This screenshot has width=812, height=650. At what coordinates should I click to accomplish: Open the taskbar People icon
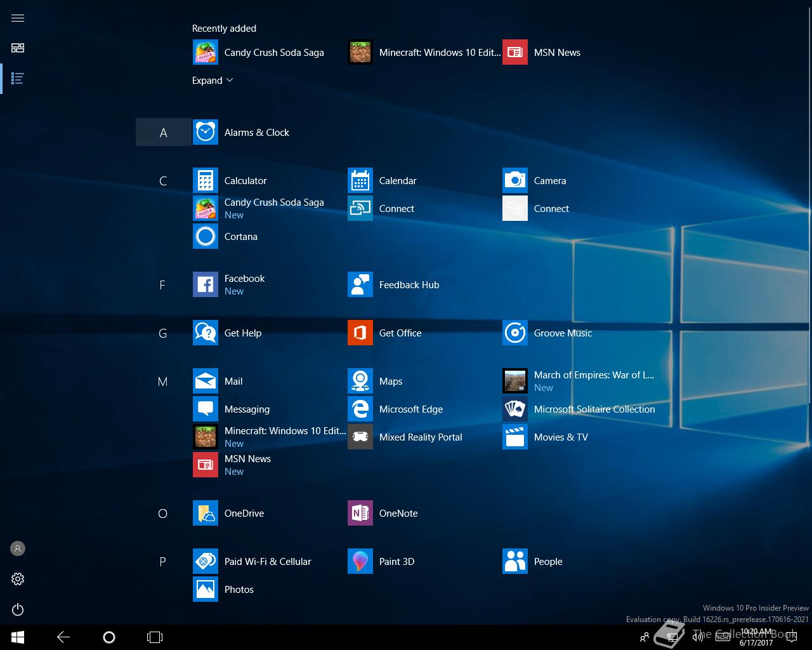coord(645,637)
